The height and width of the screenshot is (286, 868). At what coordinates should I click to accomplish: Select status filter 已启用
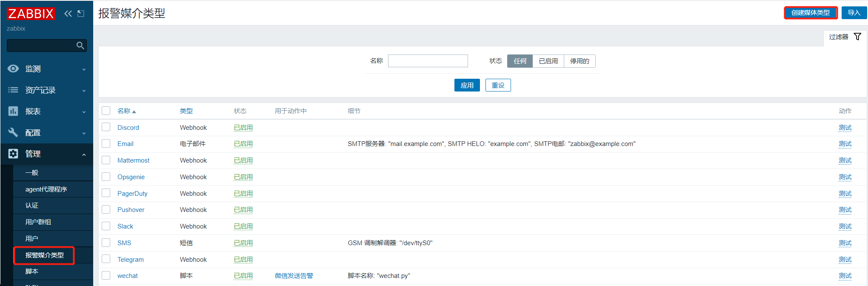548,61
